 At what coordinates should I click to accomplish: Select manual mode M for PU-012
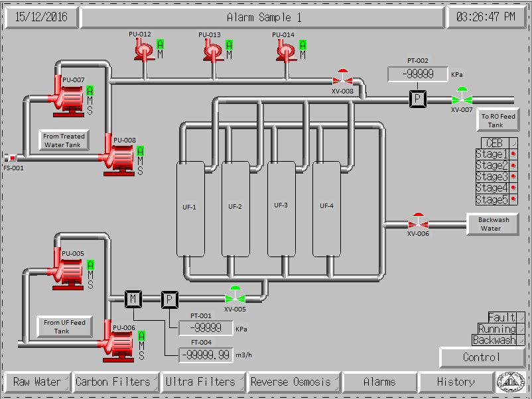(160, 54)
